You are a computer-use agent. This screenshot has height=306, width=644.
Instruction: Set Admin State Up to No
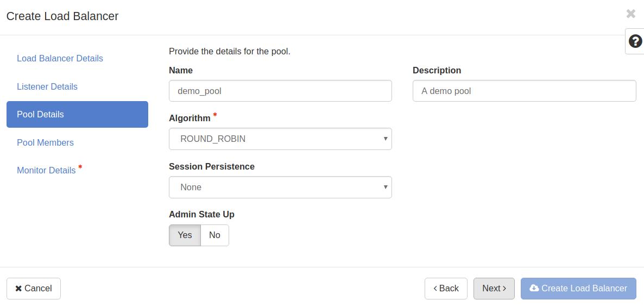[x=214, y=235]
